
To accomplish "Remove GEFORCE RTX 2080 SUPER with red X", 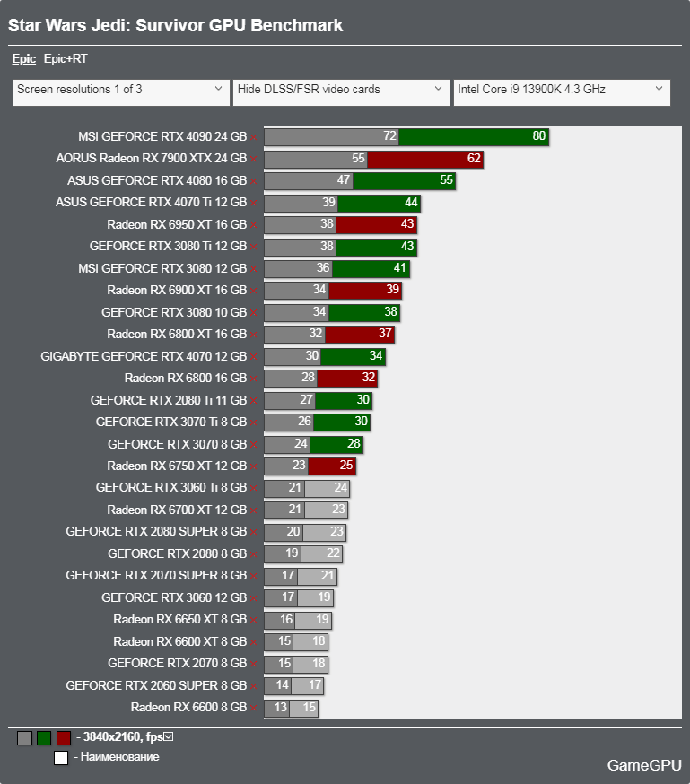I will click(254, 533).
